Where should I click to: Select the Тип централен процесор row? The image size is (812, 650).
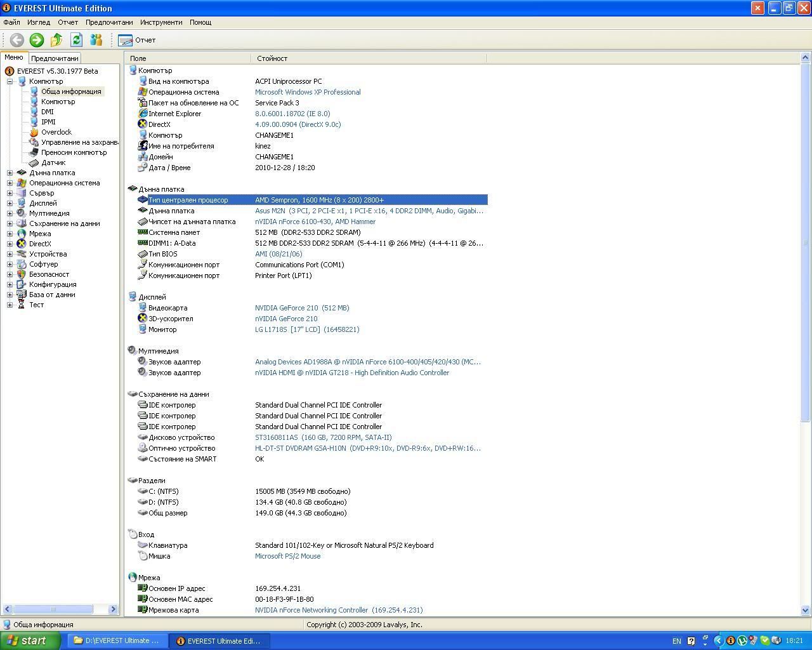pos(312,200)
